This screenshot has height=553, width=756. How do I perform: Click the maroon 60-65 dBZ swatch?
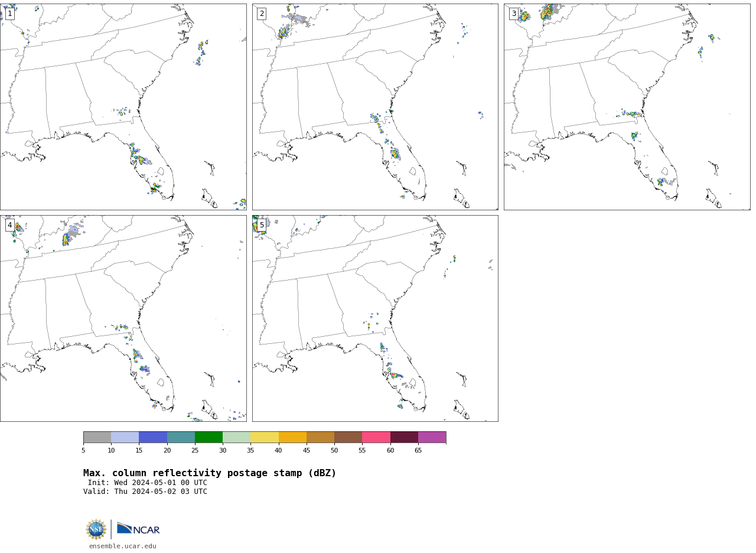pos(404,437)
